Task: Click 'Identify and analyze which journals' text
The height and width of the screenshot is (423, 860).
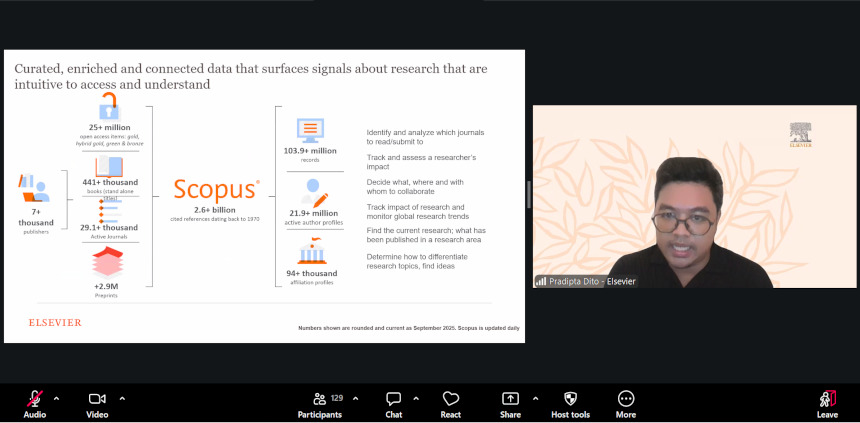Action: point(425,133)
